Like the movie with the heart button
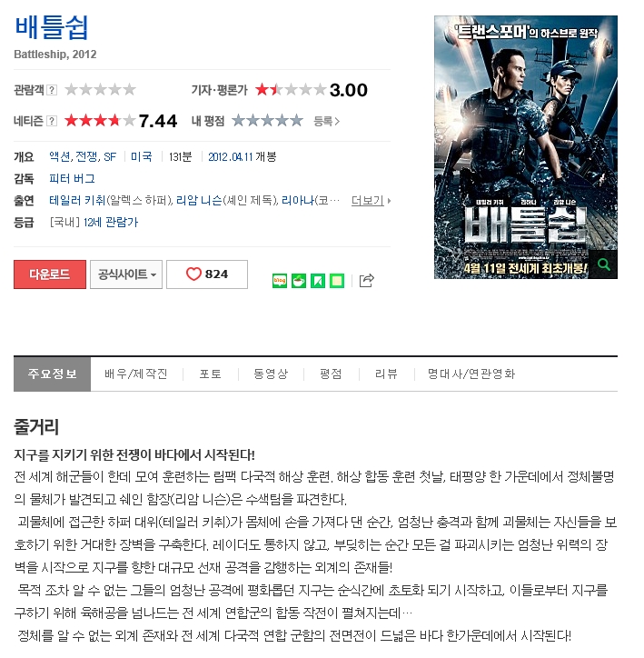 click(x=207, y=274)
